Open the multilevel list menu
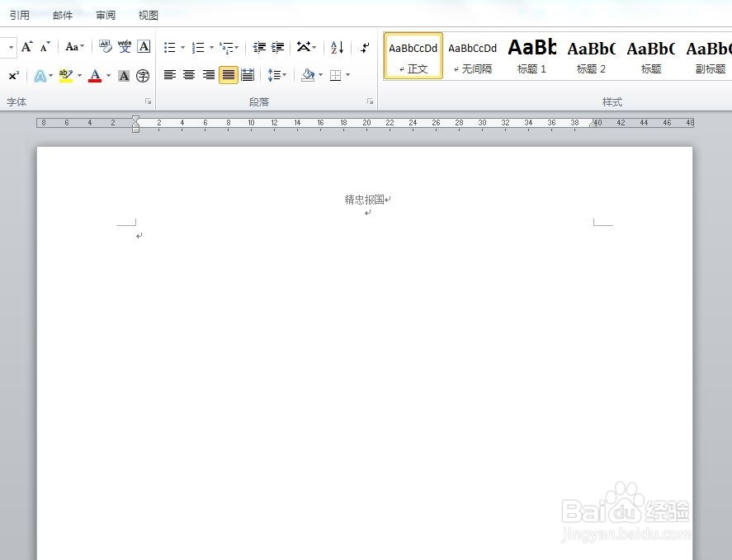The width and height of the screenshot is (732, 560). pos(229,47)
